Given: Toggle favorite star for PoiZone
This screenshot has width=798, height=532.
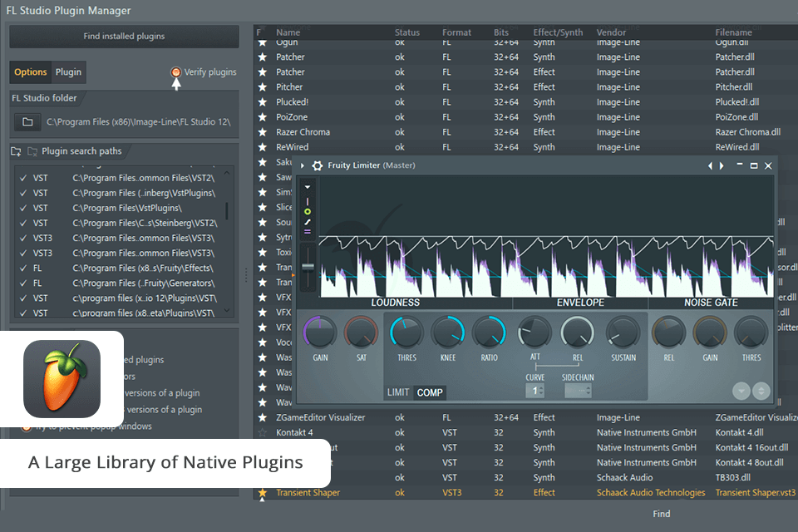Looking at the screenshot, I should point(263,117).
